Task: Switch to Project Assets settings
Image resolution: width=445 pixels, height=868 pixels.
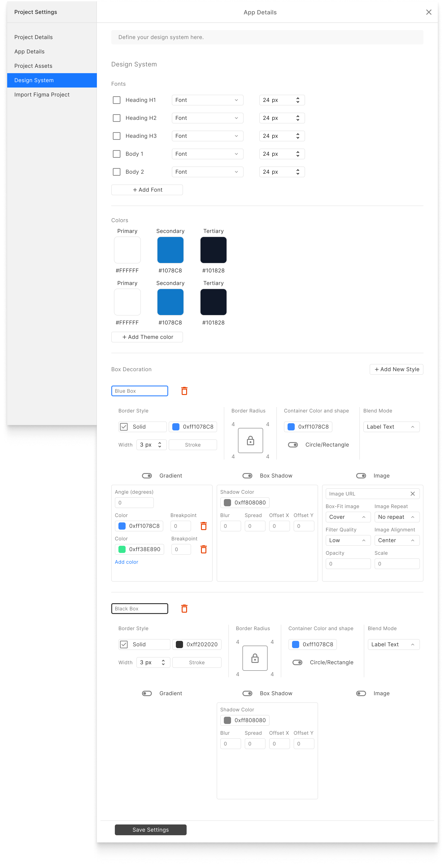Action: coord(33,66)
